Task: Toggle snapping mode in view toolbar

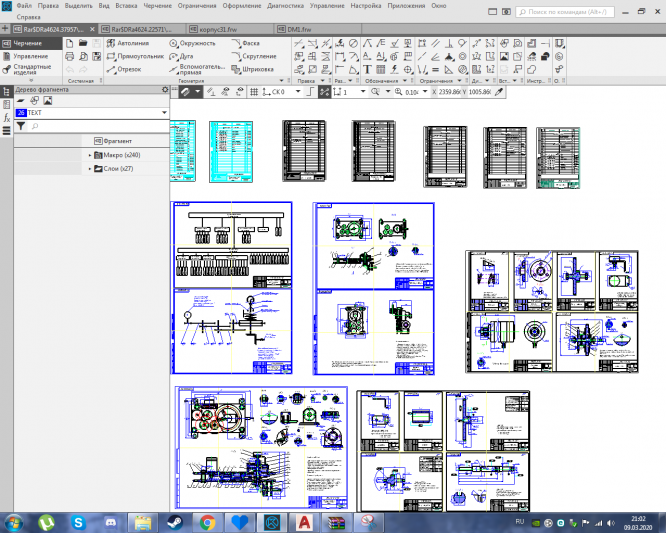Action: [x=325, y=91]
